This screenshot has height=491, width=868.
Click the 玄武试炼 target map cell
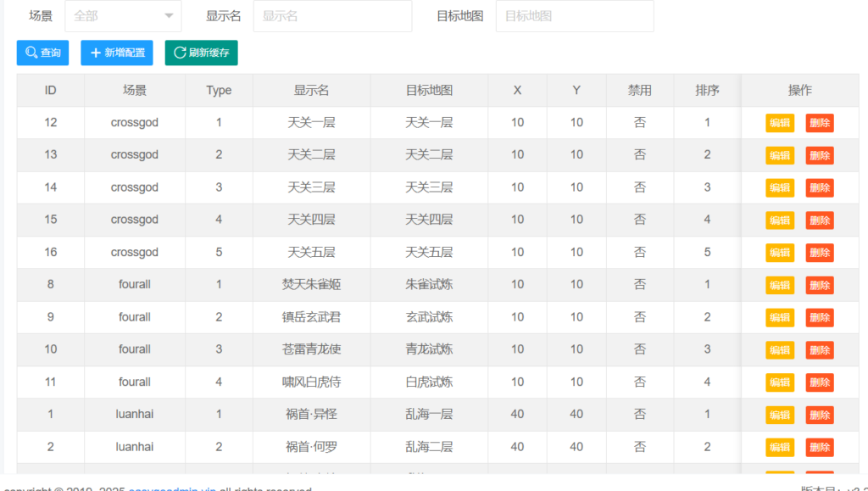click(x=429, y=317)
